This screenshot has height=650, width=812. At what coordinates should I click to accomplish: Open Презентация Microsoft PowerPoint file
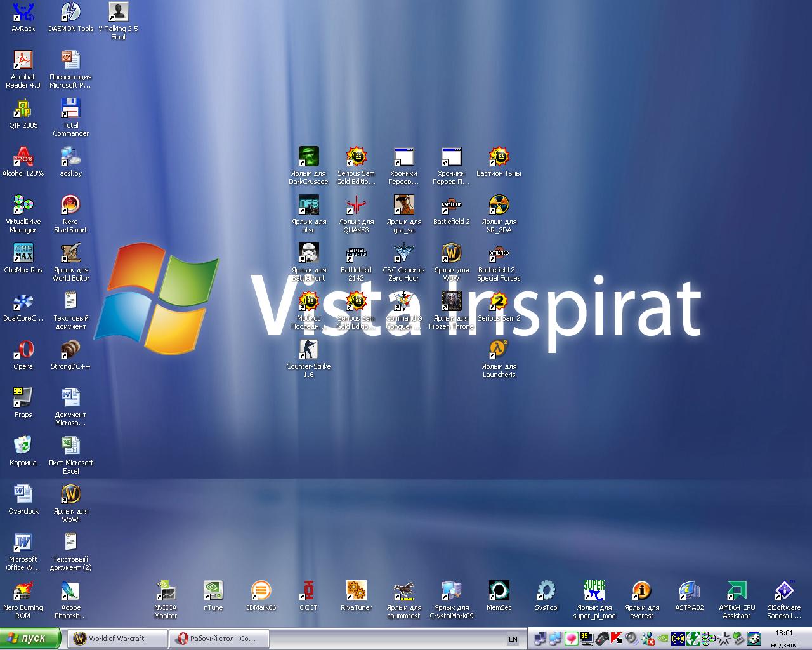tap(70, 60)
